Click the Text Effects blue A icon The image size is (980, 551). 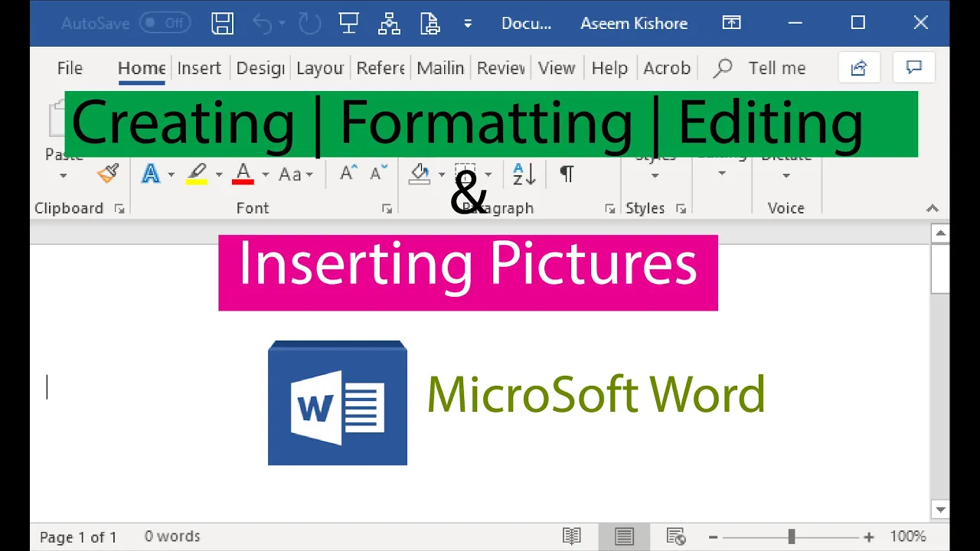pyautogui.click(x=151, y=174)
